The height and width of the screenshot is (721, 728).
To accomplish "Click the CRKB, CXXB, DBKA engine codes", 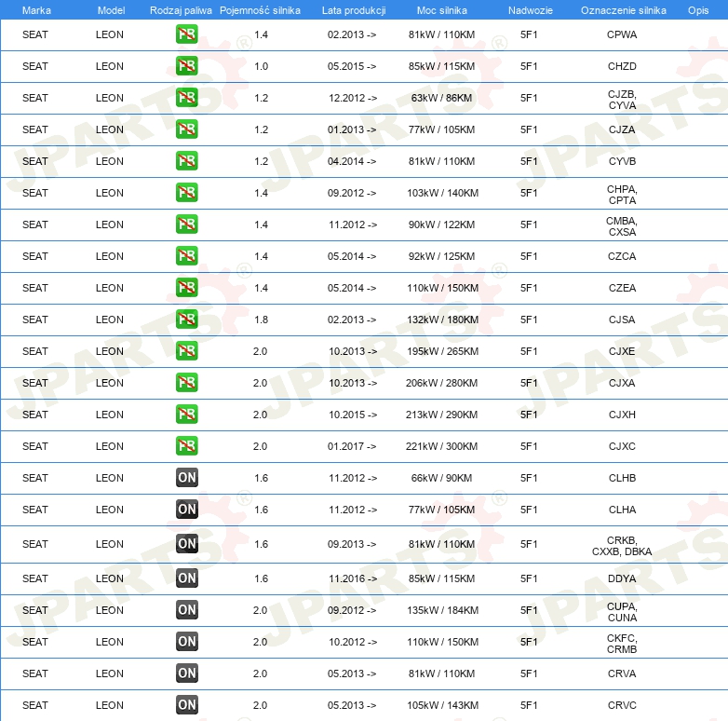I will coord(622,546).
